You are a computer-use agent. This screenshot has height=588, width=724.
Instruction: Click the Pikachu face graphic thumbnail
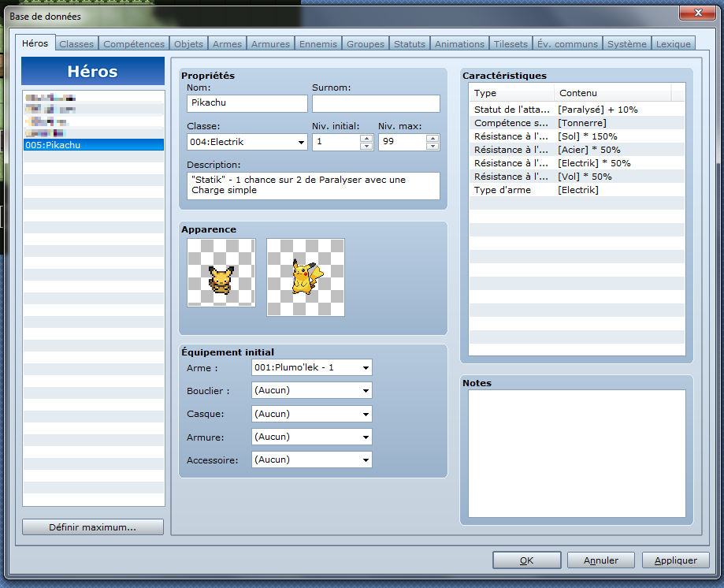(x=306, y=277)
